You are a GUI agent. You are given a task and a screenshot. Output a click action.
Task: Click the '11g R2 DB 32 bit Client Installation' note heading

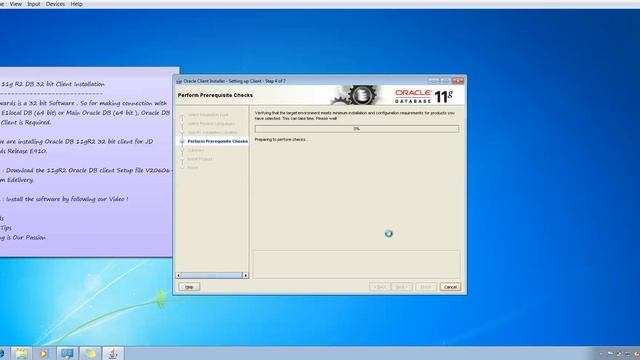(53, 84)
